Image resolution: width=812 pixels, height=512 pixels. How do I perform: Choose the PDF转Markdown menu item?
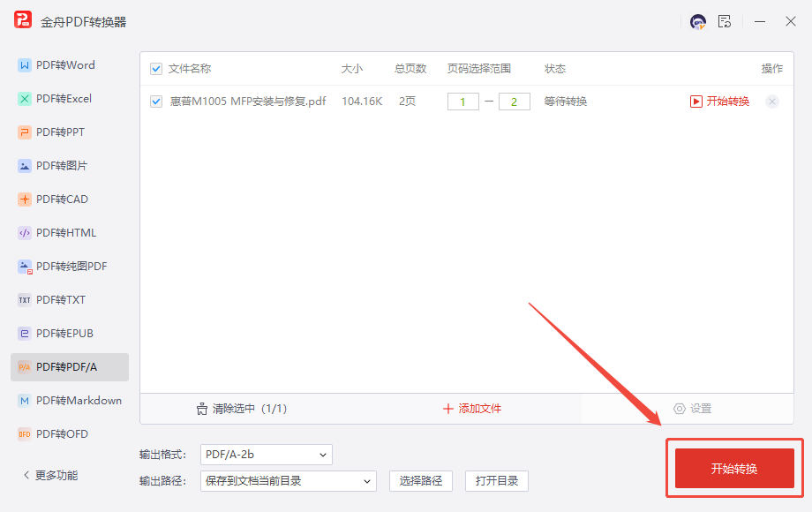point(70,401)
